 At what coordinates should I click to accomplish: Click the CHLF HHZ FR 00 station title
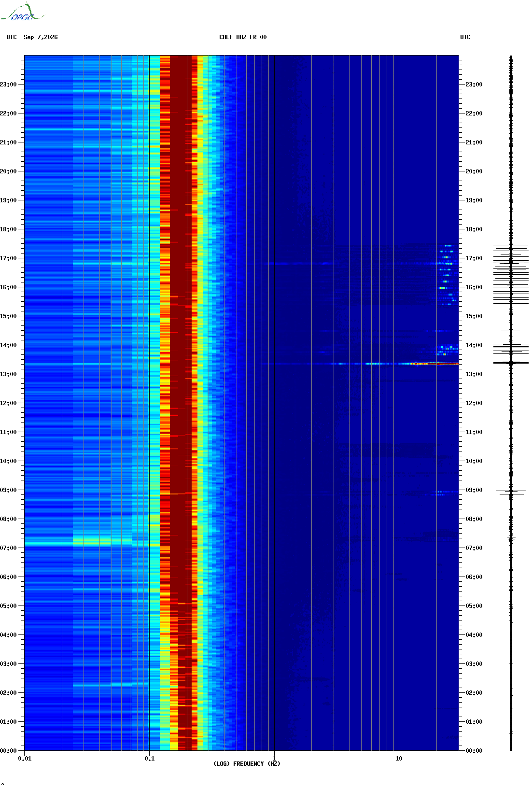243,37
